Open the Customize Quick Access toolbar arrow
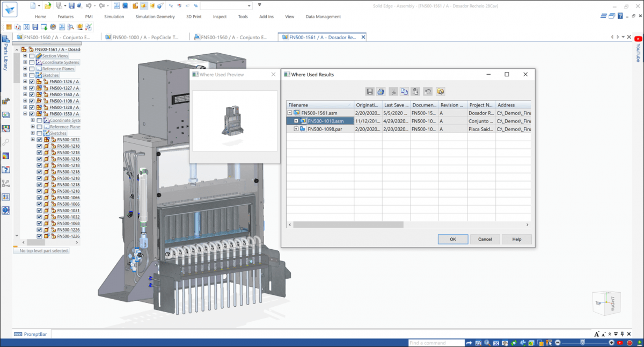 pos(260,5)
